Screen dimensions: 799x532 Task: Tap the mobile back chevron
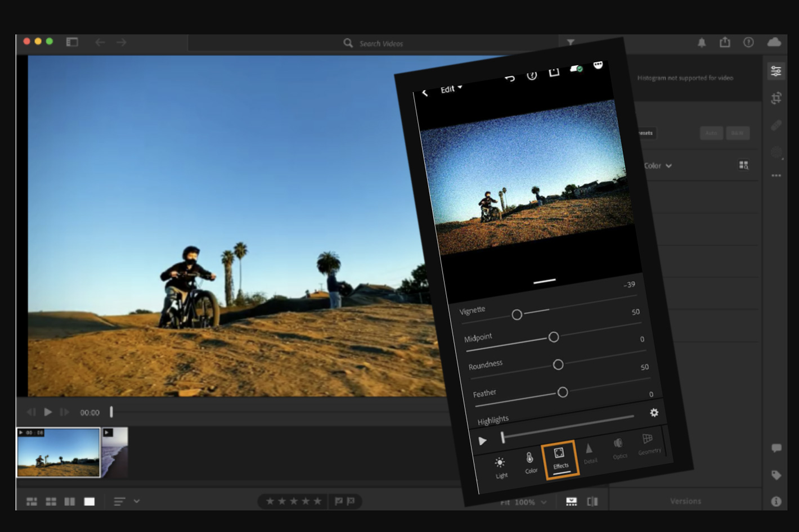(x=425, y=93)
